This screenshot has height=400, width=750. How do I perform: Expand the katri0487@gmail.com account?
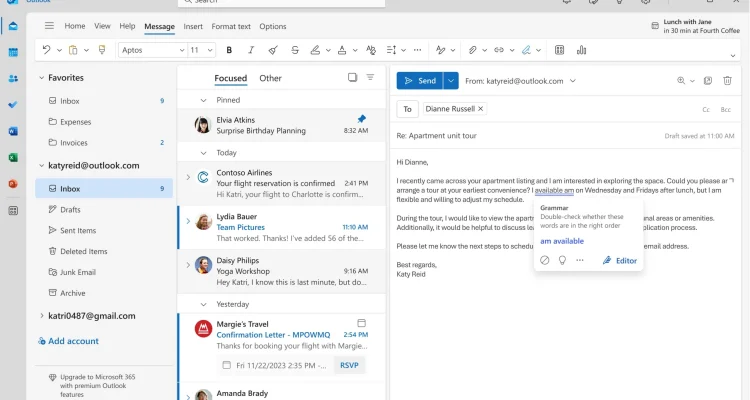coord(42,316)
